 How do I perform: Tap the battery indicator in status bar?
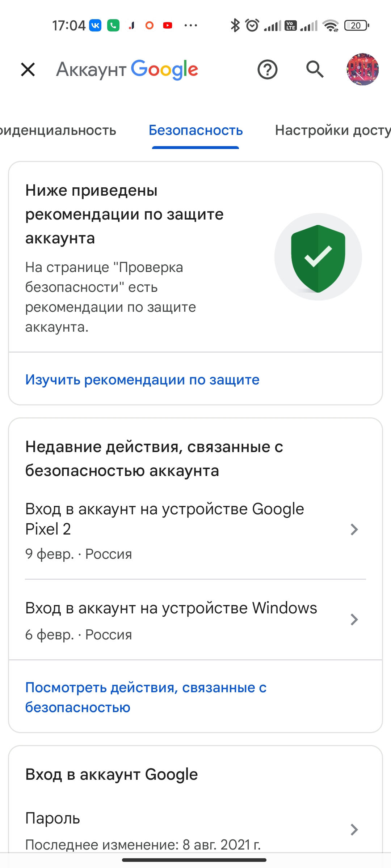(357, 25)
